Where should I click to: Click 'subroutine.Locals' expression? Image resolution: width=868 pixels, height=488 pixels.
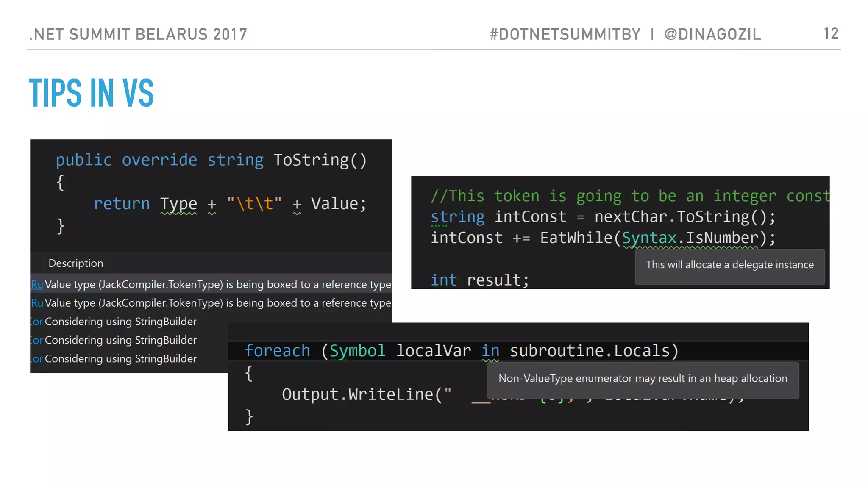pyautogui.click(x=590, y=351)
